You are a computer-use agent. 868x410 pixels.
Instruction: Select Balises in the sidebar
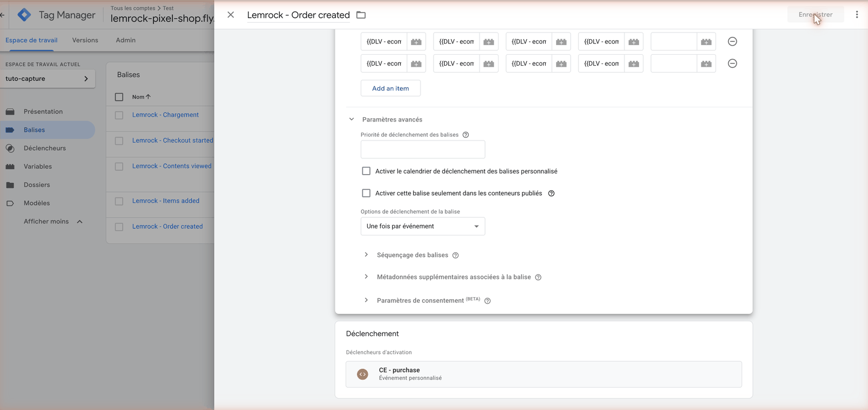tap(47, 130)
